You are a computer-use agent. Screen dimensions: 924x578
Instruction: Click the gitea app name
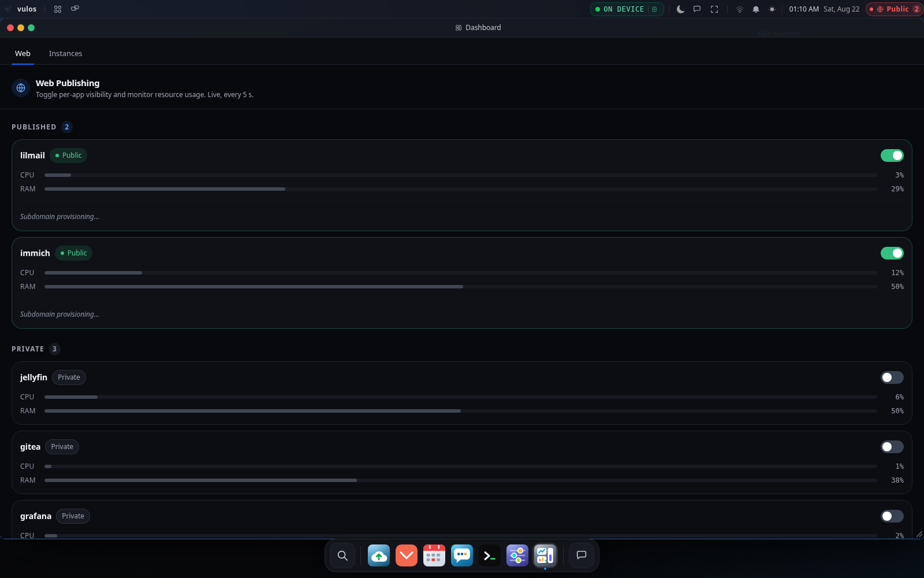click(30, 447)
